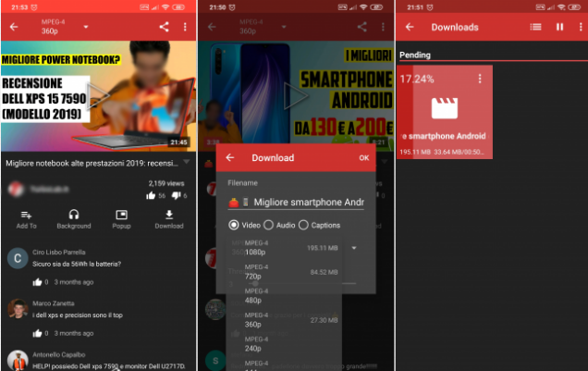
Task: Expand the video description arrow beside the title
Action: [x=186, y=163]
